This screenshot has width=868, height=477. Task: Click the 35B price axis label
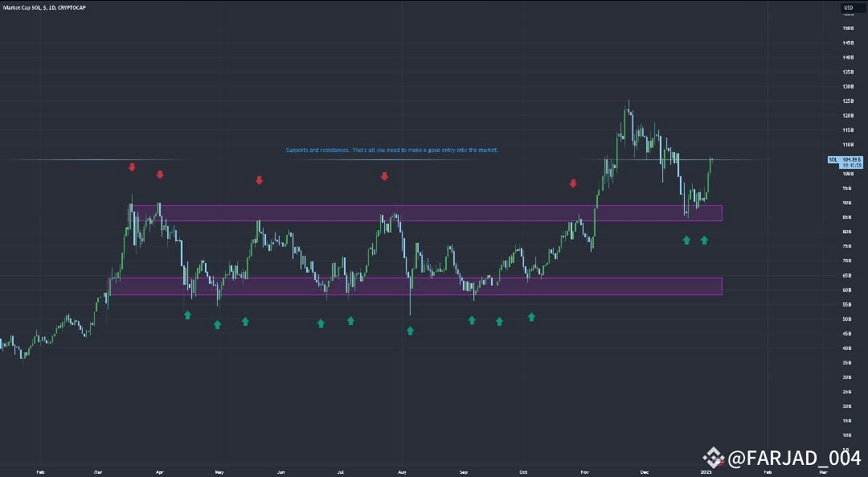(848, 363)
